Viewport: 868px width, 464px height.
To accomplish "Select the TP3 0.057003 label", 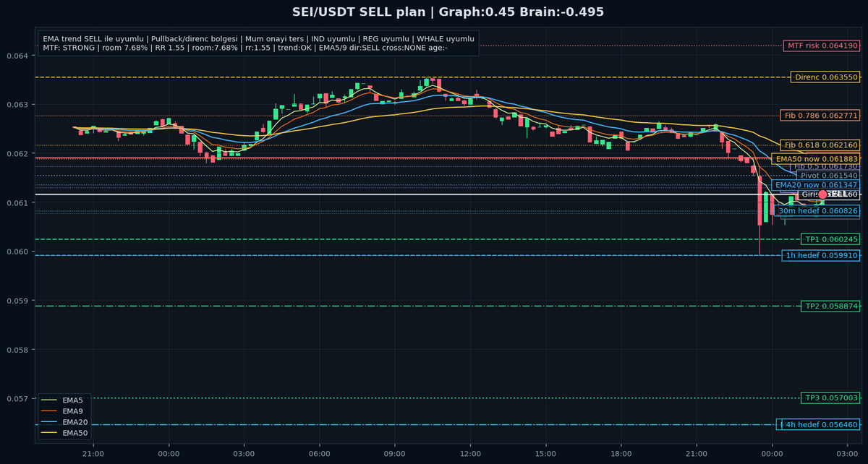I will coord(831,398).
